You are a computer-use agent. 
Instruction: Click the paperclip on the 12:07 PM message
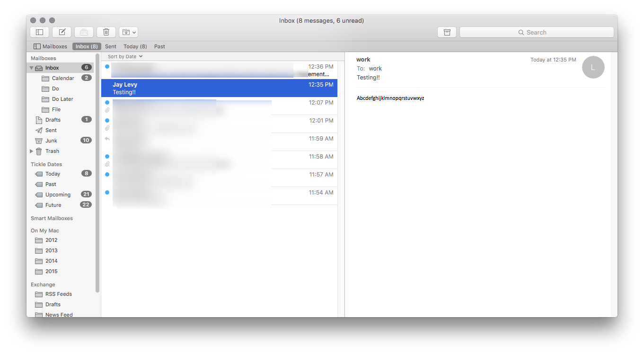pos(107,109)
